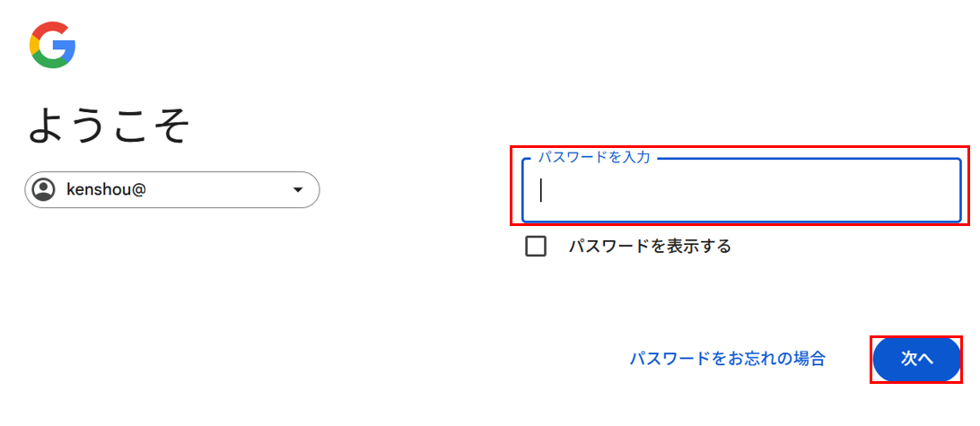This screenshot has width=980, height=426.
Task: Click the person silhouette in the account chip
Action: point(44,190)
